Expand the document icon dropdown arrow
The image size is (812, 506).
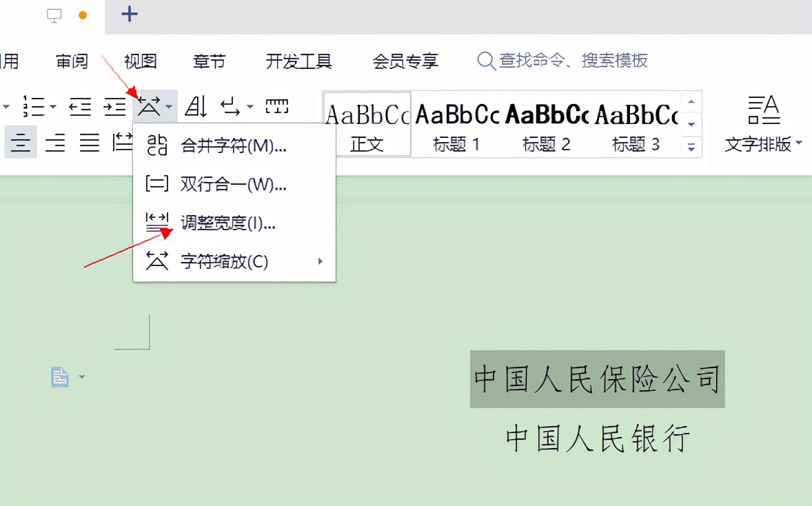(x=82, y=377)
